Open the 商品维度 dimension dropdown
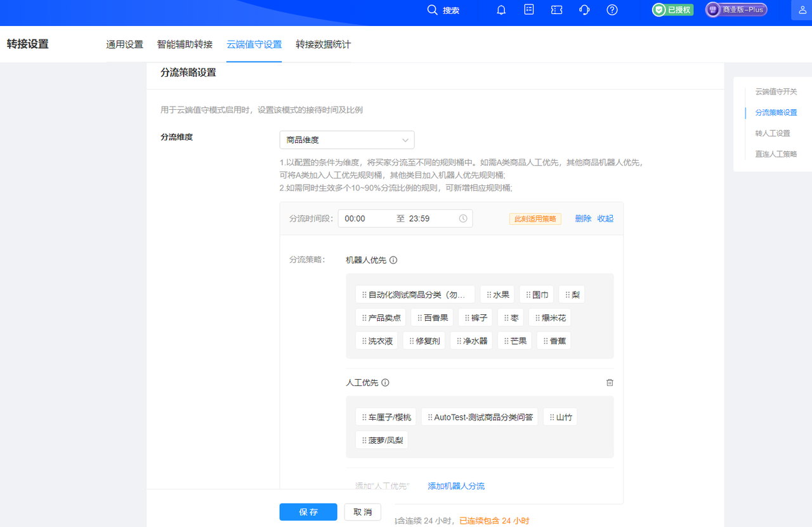812x527 pixels. (347, 140)
